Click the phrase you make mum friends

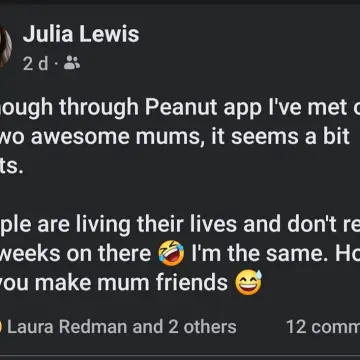click(114, 283)
